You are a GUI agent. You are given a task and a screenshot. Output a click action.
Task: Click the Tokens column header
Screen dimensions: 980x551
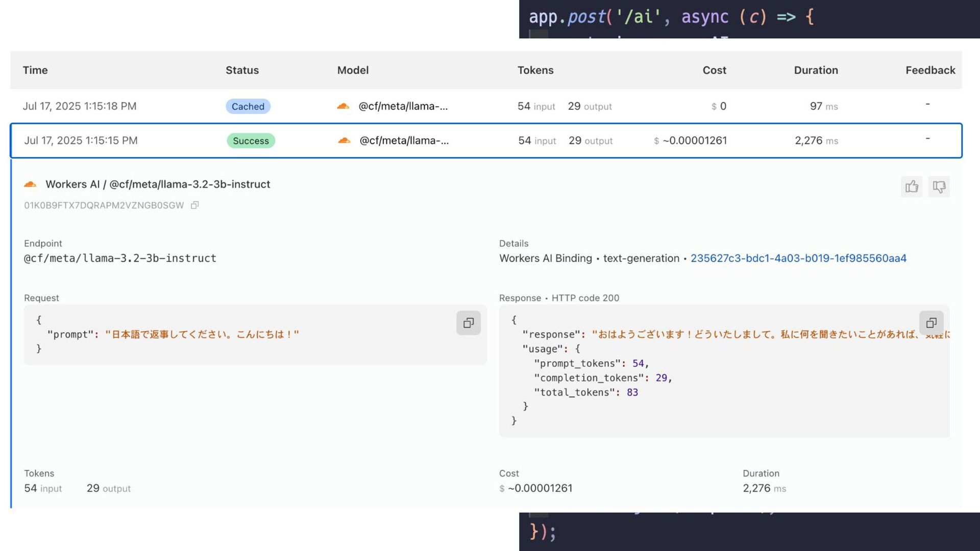click(535, 70)
